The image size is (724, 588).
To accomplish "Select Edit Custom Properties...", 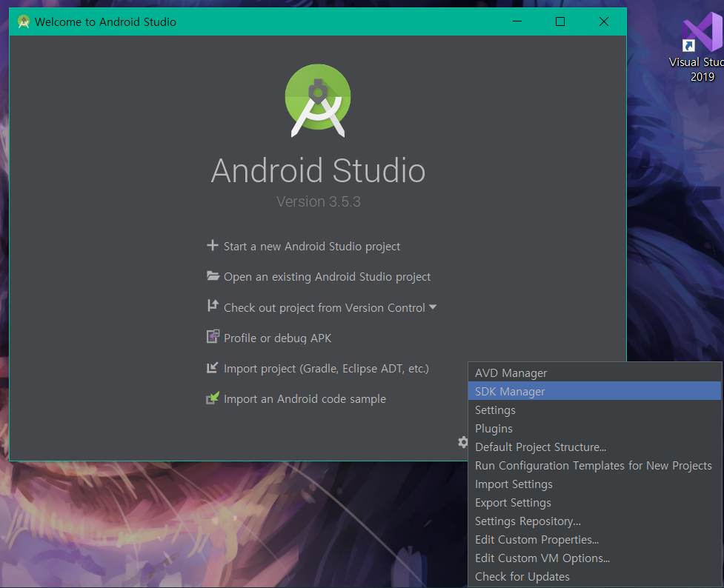I will click(x=594, y=539).
